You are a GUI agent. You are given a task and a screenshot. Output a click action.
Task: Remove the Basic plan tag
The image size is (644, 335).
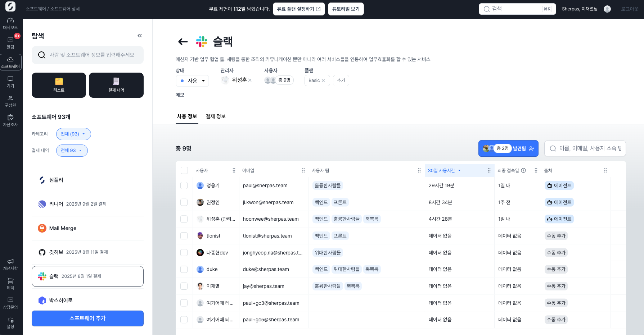tap(323, 81)
